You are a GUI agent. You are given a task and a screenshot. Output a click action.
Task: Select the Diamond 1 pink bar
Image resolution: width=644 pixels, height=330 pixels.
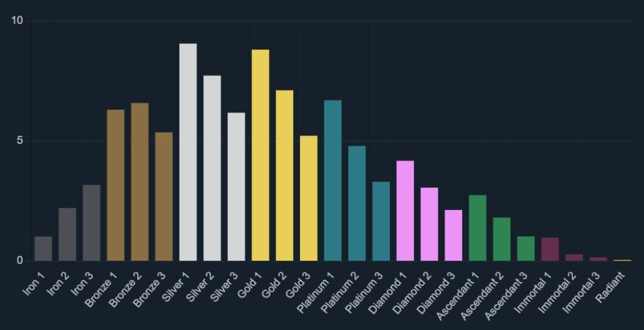(x=406, y=211)
